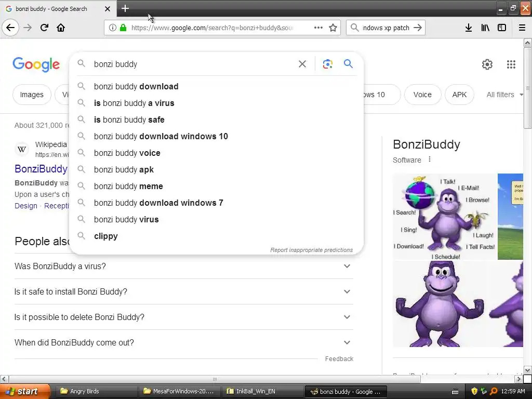Click the Google logo
This screenshot has width=532, height=399.
36,64
